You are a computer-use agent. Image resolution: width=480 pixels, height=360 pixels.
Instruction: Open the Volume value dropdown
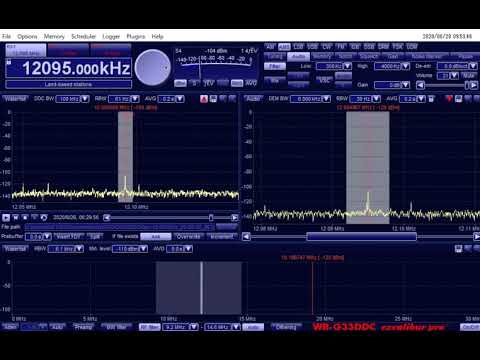(x=448, y=76)
